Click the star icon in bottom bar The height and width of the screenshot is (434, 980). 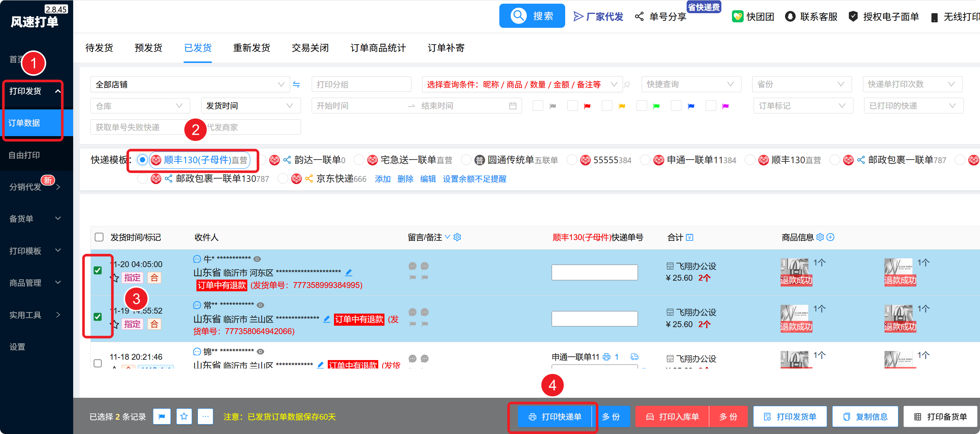click(184, 416)
